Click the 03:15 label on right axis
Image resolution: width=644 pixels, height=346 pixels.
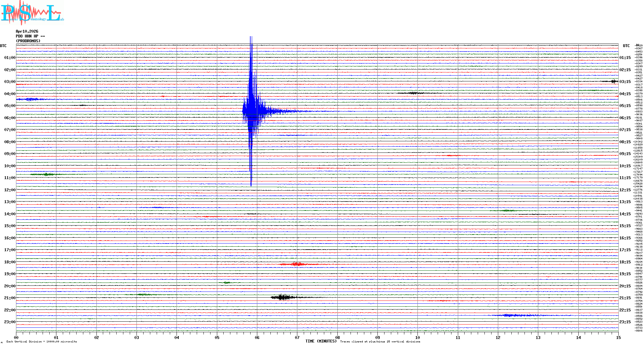click(x=625, y=82)
